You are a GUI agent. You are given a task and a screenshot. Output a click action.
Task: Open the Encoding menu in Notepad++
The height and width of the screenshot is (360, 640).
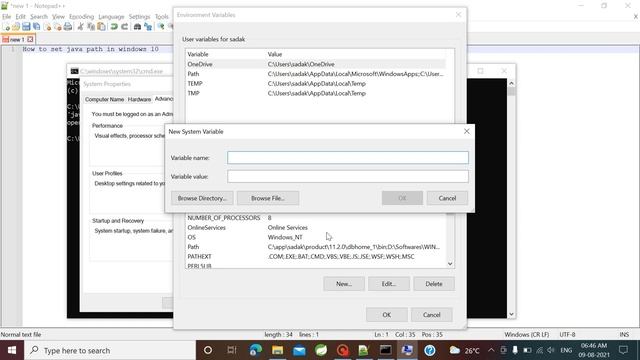click(x=82, y=17)
